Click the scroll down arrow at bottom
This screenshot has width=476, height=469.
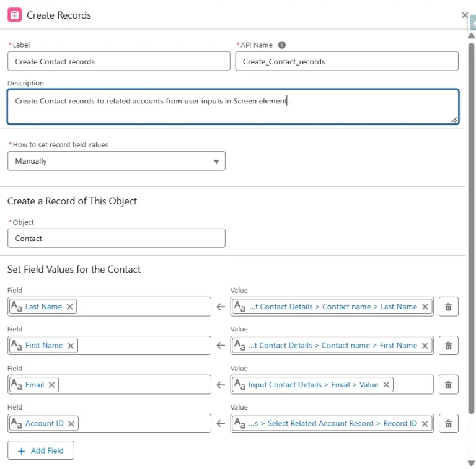tap(471, 463)
